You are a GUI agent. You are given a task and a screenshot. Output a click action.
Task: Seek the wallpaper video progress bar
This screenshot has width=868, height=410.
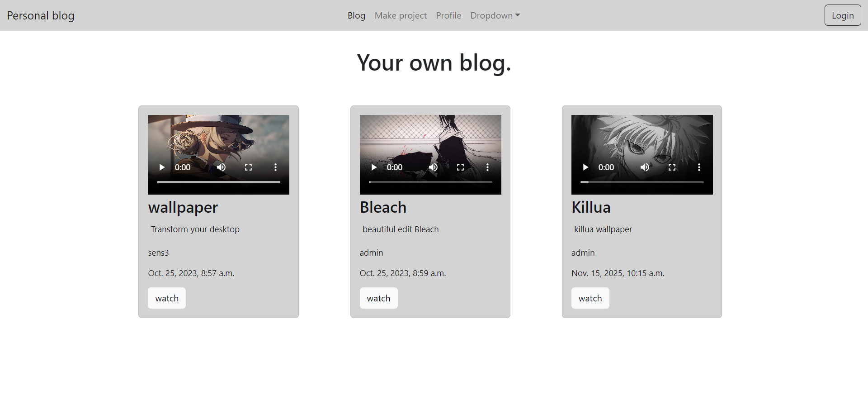point(218,182)
